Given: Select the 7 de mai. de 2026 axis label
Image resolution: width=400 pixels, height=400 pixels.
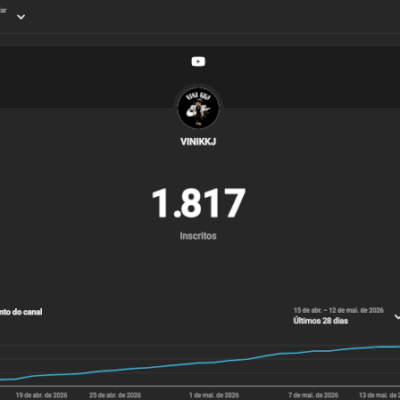Looking at the screenshot, I should point(313,395).
